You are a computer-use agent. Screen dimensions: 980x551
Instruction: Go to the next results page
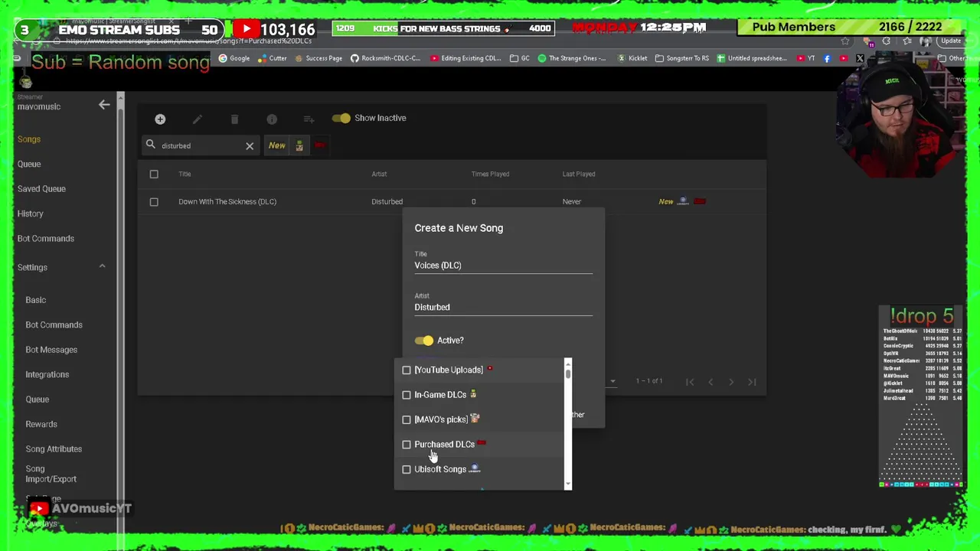[731, 382]
